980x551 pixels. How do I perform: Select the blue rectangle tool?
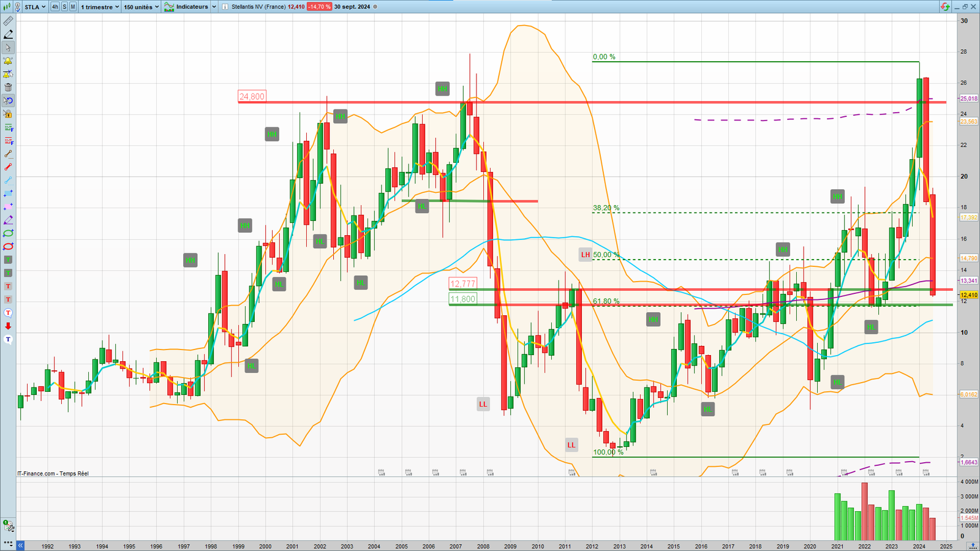point(8,193)
